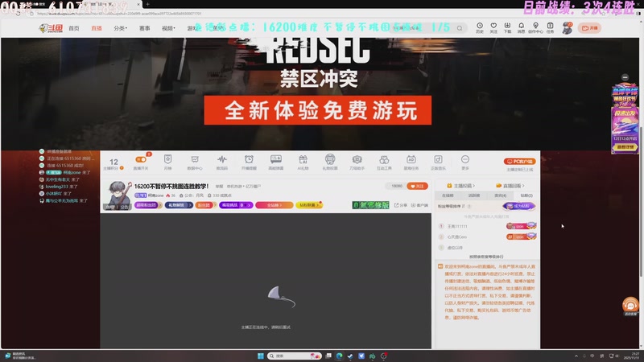Viewport: 644px width, 362px height.
Task: Switch to the 活跃榜 tab
Action: click(x=474, y=195)
